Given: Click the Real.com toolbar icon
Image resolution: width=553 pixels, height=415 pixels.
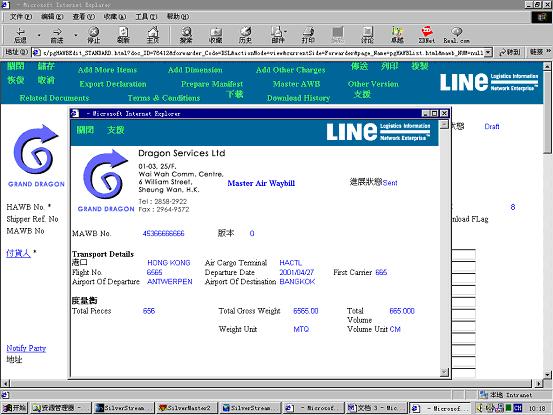Looking at the screenshot, I should click(456, 35).
